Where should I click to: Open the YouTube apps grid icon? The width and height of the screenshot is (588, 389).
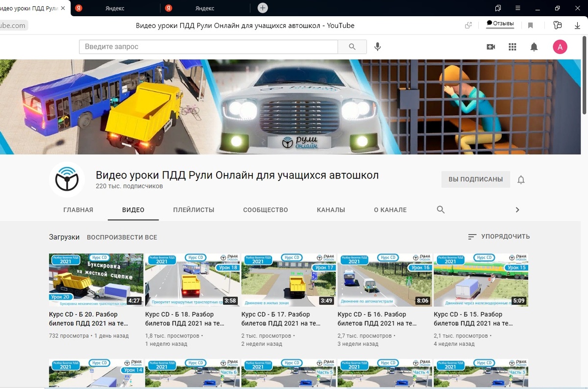tap(513, 47)
